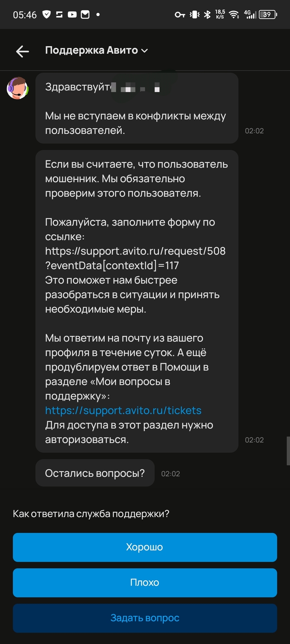290x644 pixels.
Task: Open the support.avito.ru/tickets link
Action: coord(123,411)
